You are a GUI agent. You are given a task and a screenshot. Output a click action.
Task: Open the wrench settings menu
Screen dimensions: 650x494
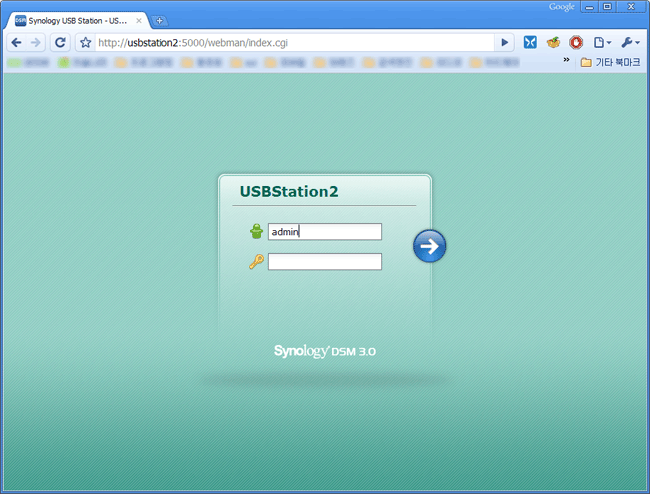pos(631,42)
